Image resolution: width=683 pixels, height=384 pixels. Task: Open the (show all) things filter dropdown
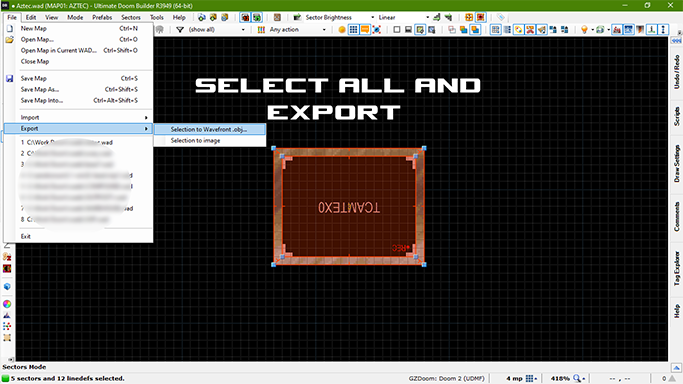point(243,30)
